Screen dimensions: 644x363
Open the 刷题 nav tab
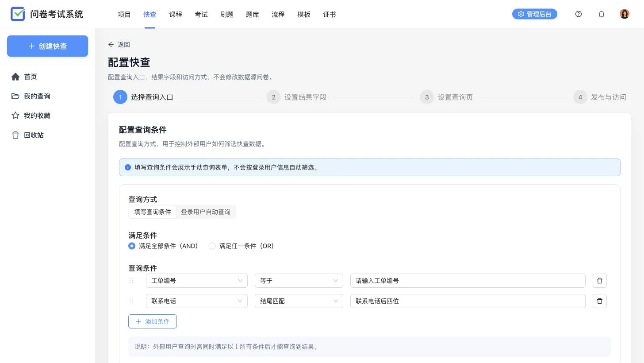[x=227, y=14]
